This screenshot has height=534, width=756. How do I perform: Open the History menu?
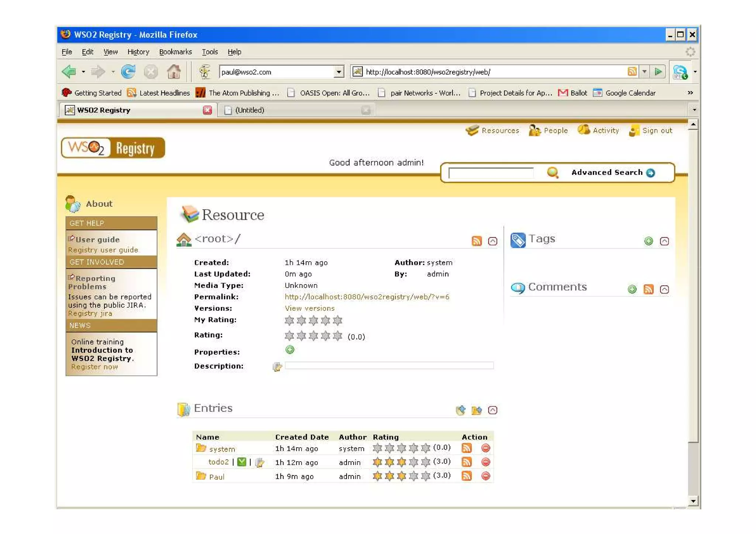138,52
